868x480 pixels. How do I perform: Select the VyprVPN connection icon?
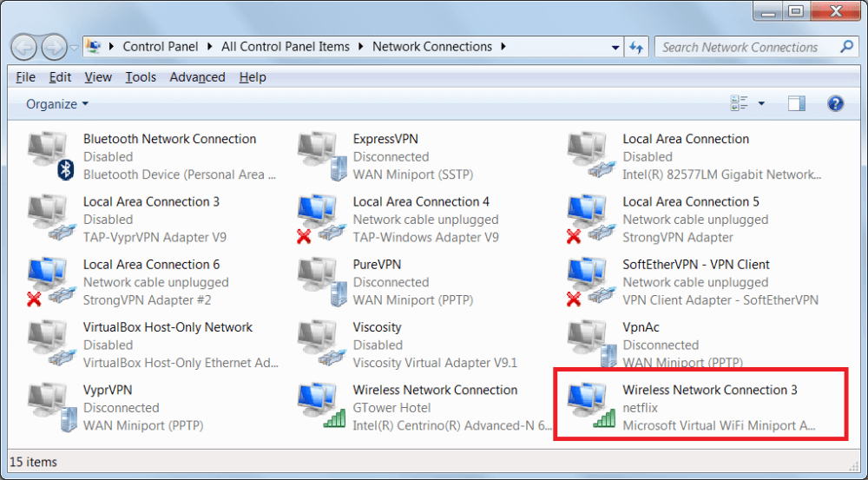(x=51, y=406)
